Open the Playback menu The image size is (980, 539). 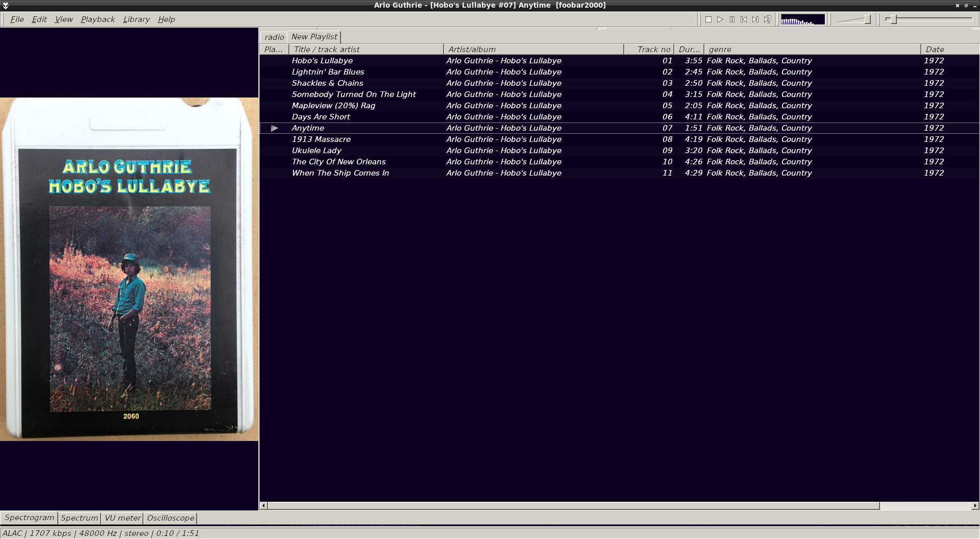[x=98, y=19]
